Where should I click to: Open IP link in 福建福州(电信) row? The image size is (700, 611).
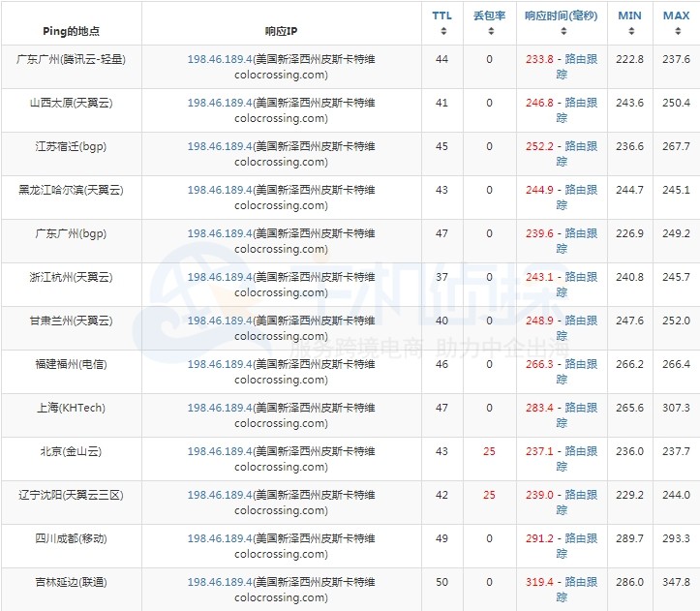pos(220,364)
